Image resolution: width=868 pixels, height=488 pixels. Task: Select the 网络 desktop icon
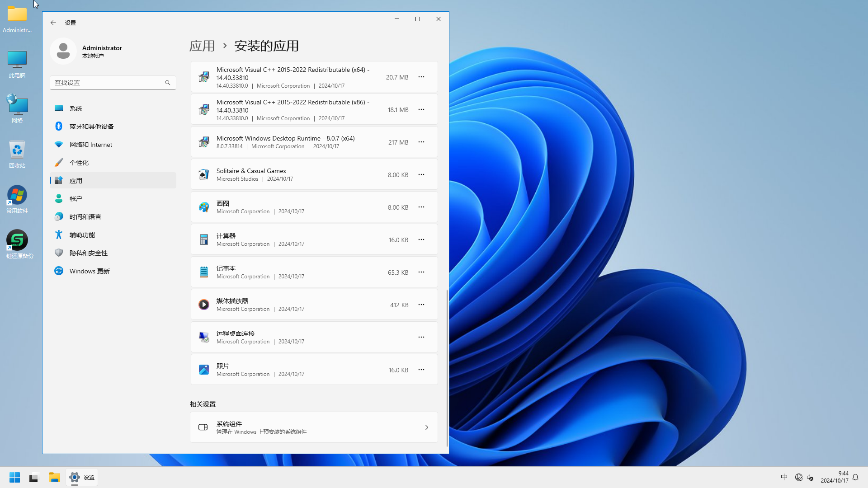[x=17, y=109]
